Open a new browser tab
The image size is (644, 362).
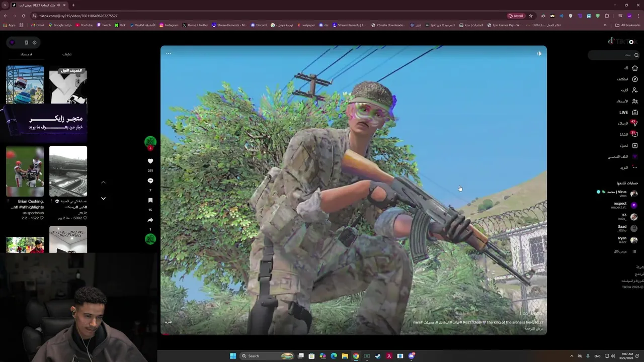coord(73,5)
